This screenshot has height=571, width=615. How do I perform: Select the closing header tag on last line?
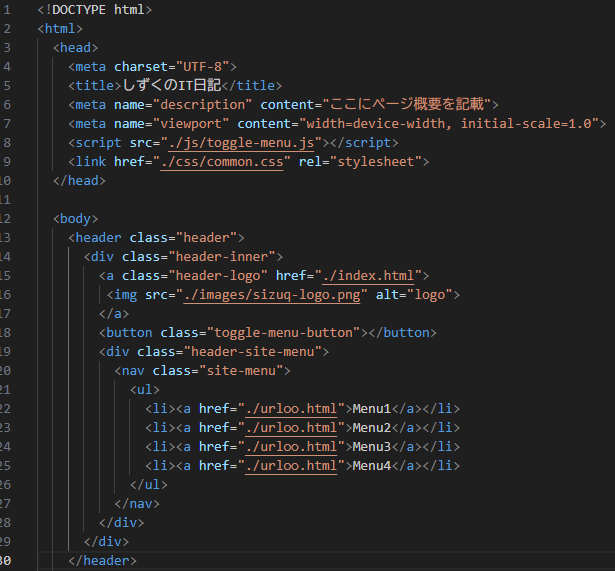coord(102,561)
